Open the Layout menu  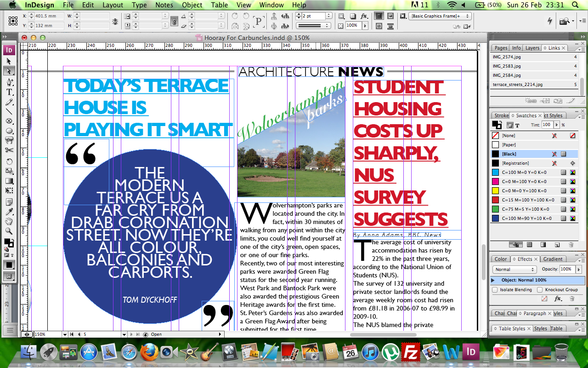tap(113, 5)
